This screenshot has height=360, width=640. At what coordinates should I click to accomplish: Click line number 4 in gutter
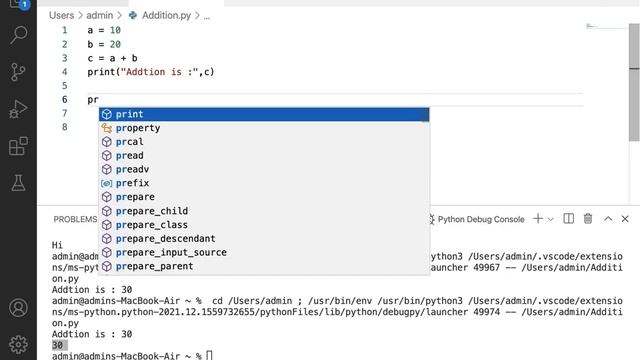64,72
